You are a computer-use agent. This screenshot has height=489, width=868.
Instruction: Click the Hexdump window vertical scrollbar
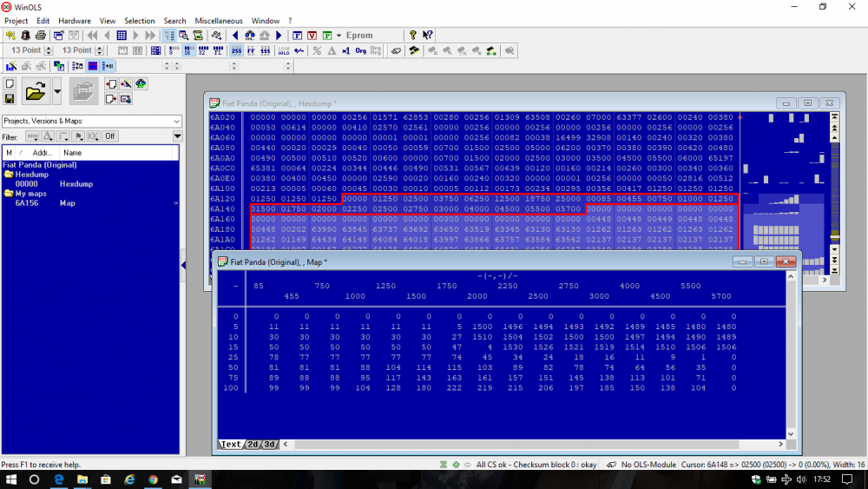point(835,194)
